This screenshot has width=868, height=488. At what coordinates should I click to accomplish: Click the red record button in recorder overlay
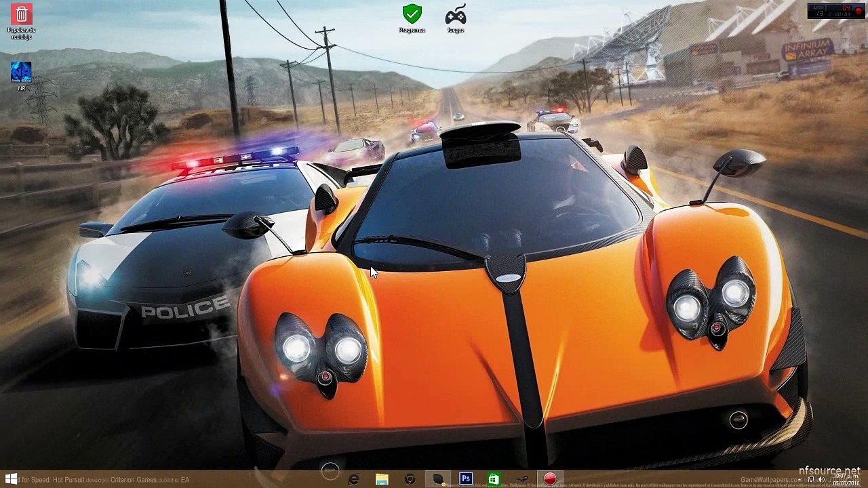[x=858, y=10]
